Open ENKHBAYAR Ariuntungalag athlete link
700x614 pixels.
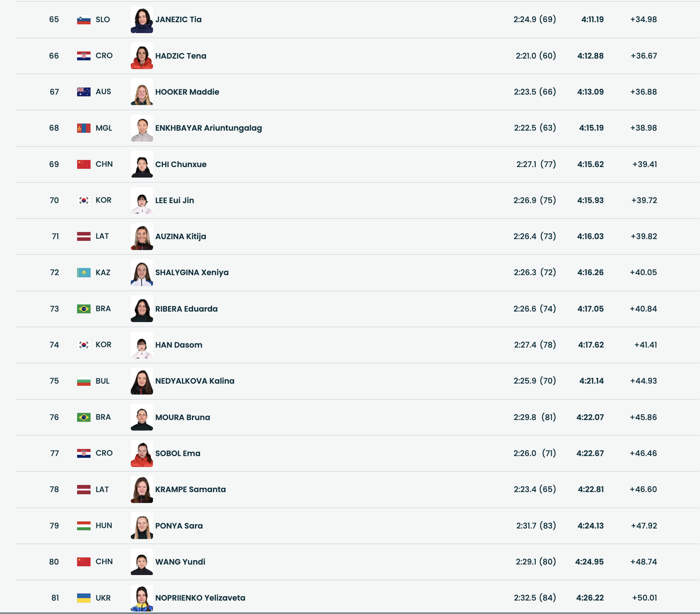(x=208, y=128)
